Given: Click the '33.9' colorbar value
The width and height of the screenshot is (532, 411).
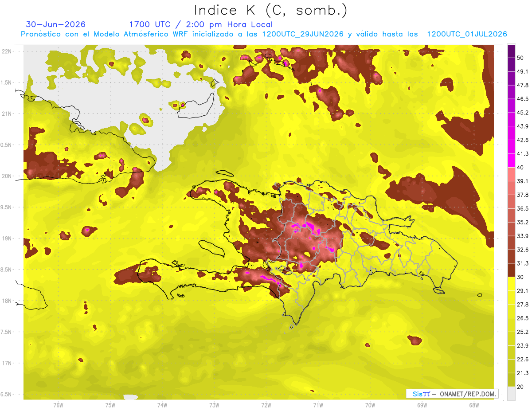Looking at the screenshot, I should [522, 236].
